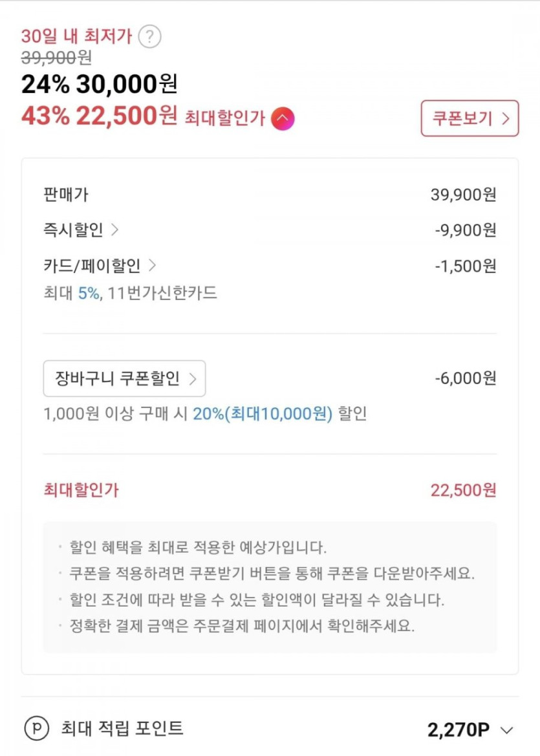Screen dimensions: 540x756
Task: Open the 카드/페이할인 details label
Action: (x=92, y=266)
